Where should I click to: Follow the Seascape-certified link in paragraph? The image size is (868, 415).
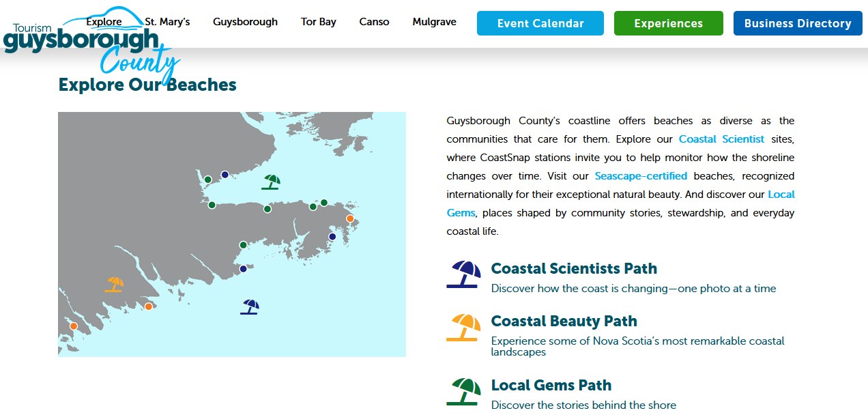click(x=641, y=176)
